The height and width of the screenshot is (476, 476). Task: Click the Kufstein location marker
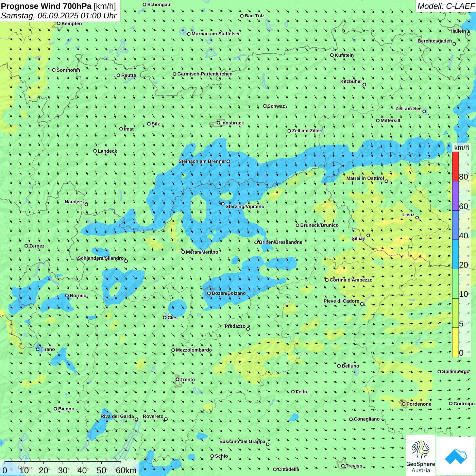tap(332, 55)
